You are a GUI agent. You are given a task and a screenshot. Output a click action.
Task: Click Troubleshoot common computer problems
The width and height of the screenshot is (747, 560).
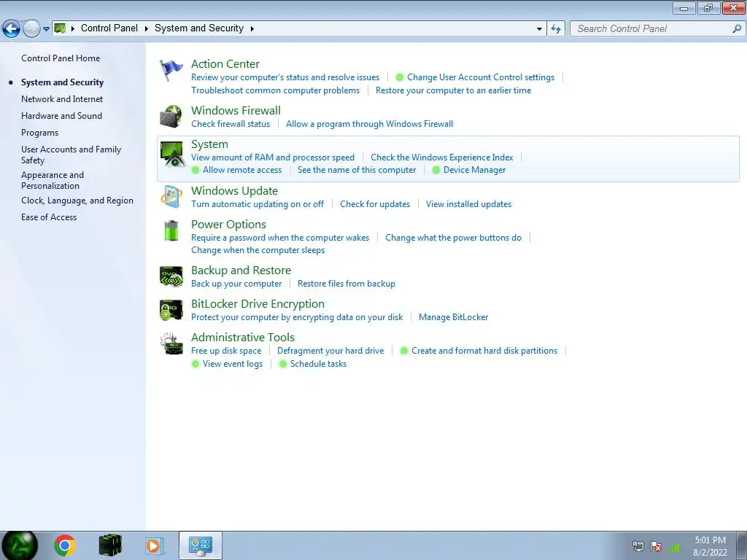(x=275, y=90)
